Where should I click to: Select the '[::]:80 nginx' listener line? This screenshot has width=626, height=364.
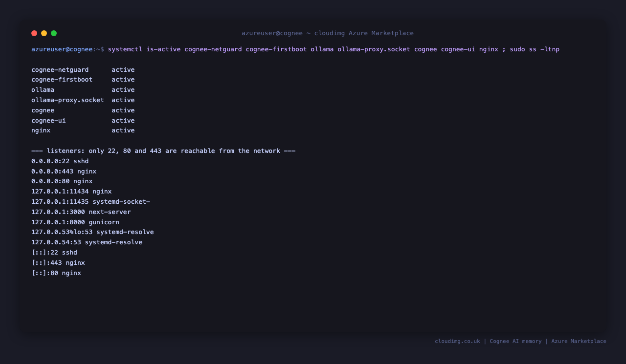click(x=56, y=273)
